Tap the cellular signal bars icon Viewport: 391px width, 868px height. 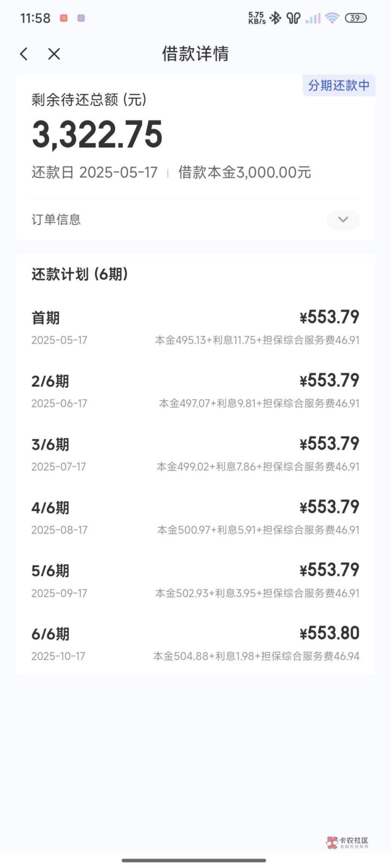(x=313, y=18)
